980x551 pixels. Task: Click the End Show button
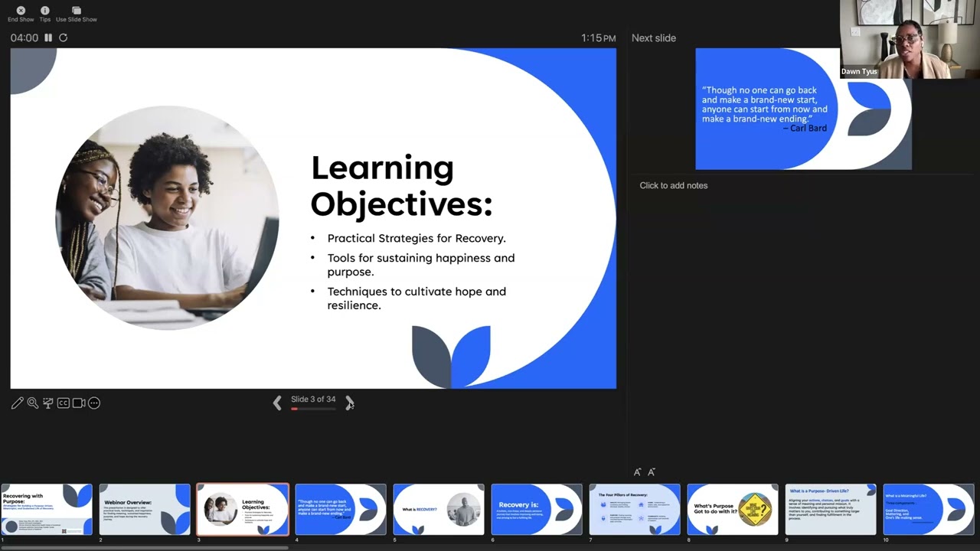(21, 14)
